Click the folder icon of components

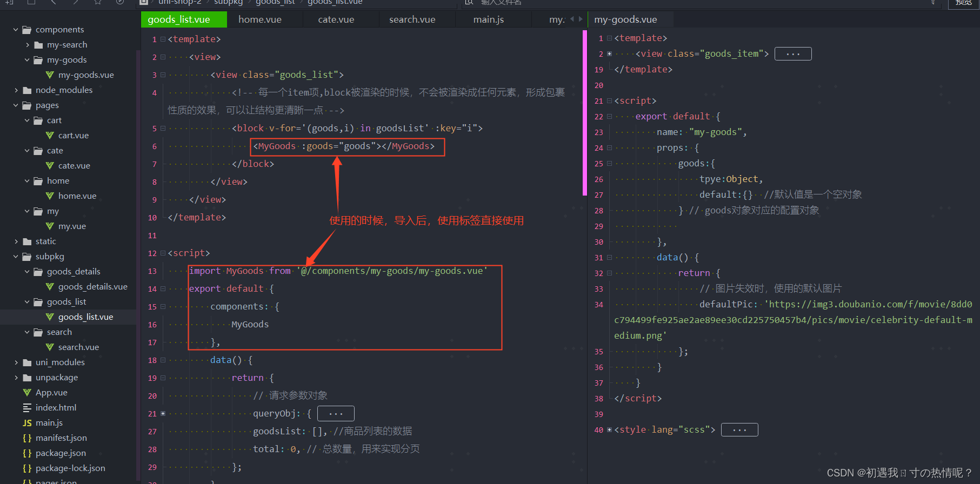pyautogui.click(x=27, y=30)
